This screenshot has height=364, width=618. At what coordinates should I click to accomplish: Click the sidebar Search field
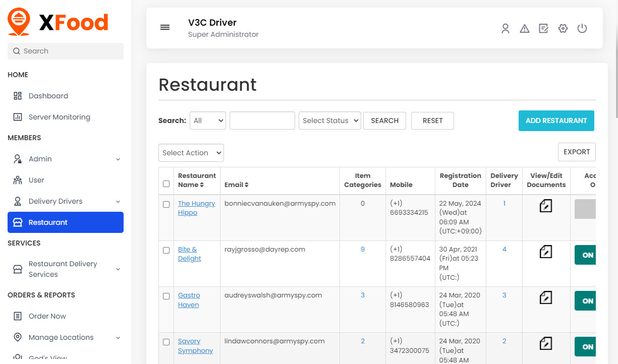[x=66, y=51]
